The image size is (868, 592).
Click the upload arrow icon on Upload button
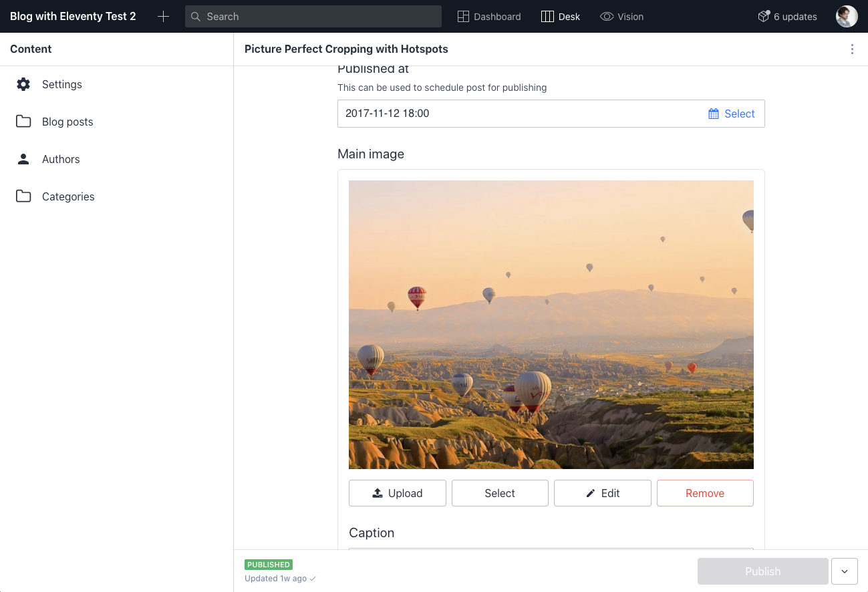click(378, 492)
